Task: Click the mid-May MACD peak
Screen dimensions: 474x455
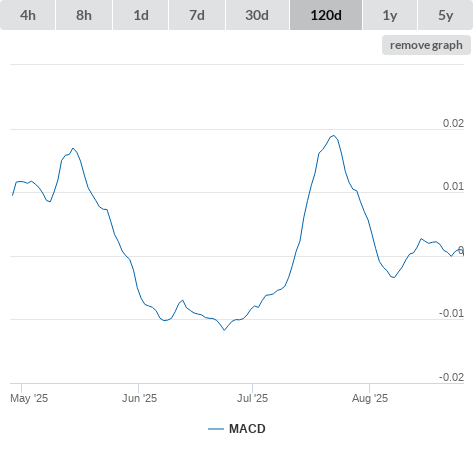Action: (x=73, y=148)
